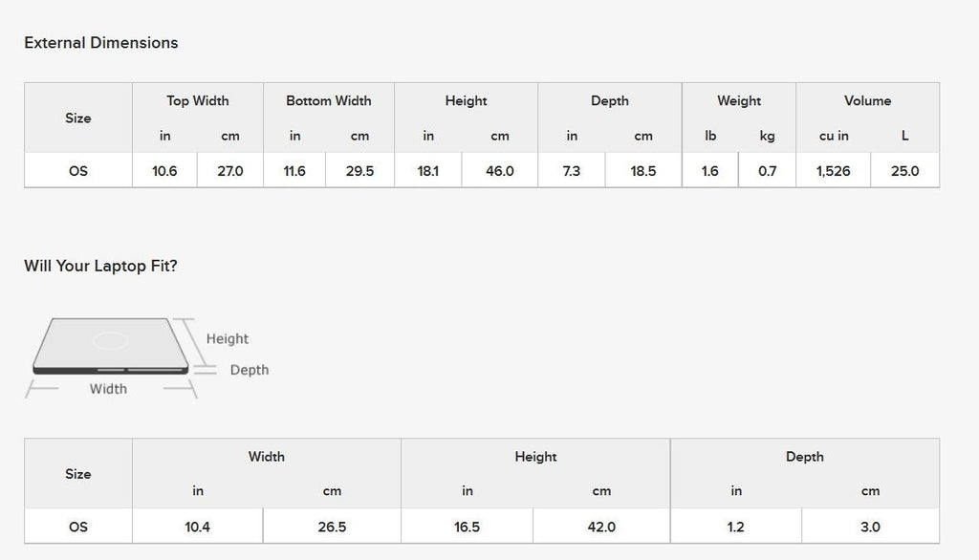The width and height of the screenshot is (979, 560).
Task: Click the Depth label in the diagram
Action: tap(250, 370)
